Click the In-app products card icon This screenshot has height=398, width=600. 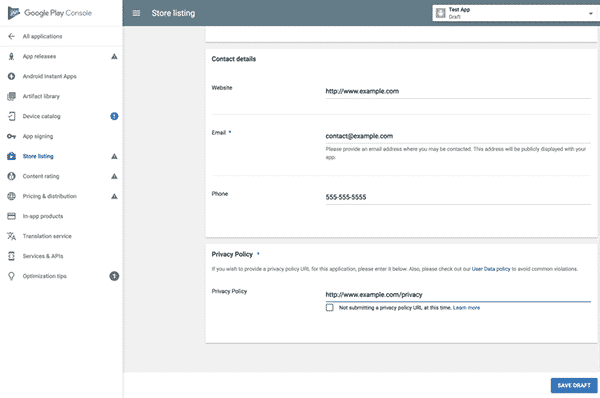pyautogui.click(x=11, y=216)
